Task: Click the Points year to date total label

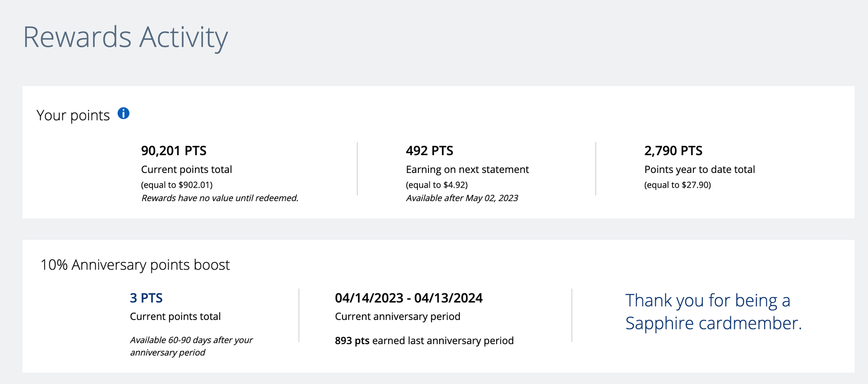Action: 699,169
